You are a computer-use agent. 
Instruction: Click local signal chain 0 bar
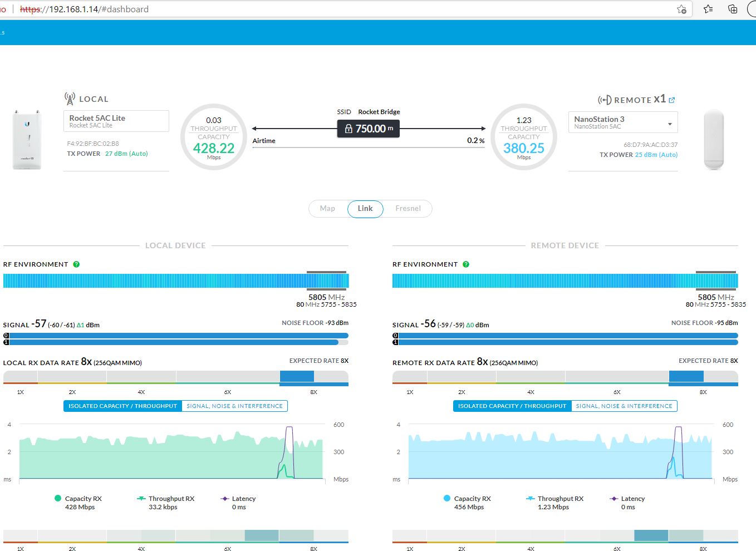click(x=176, y=336)
